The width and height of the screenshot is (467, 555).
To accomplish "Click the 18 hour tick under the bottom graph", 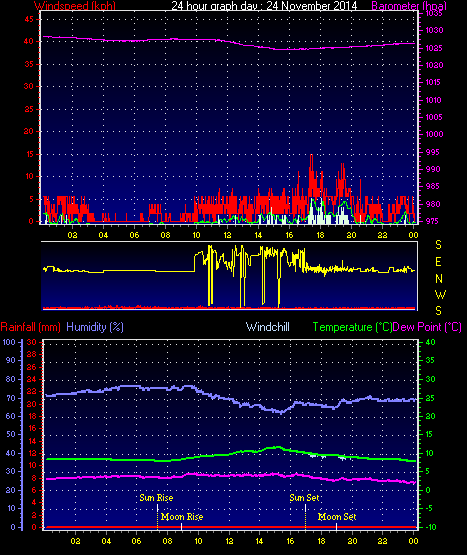I will pos(321,541).
